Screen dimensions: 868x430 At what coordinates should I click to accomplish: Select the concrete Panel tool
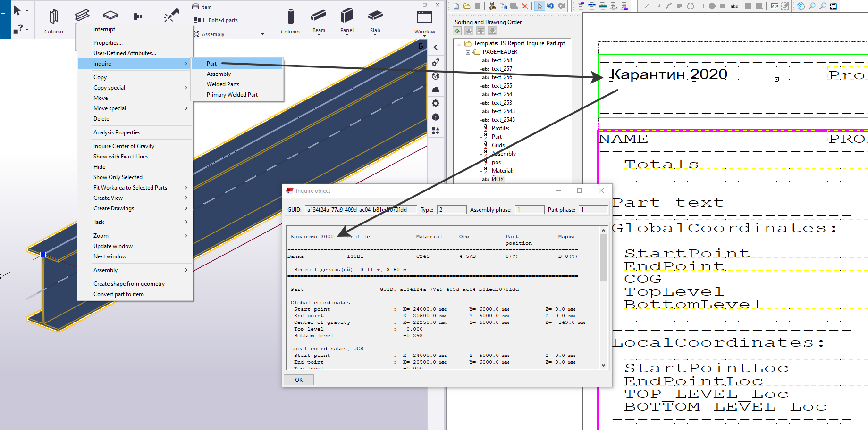(x=347, y=17)
